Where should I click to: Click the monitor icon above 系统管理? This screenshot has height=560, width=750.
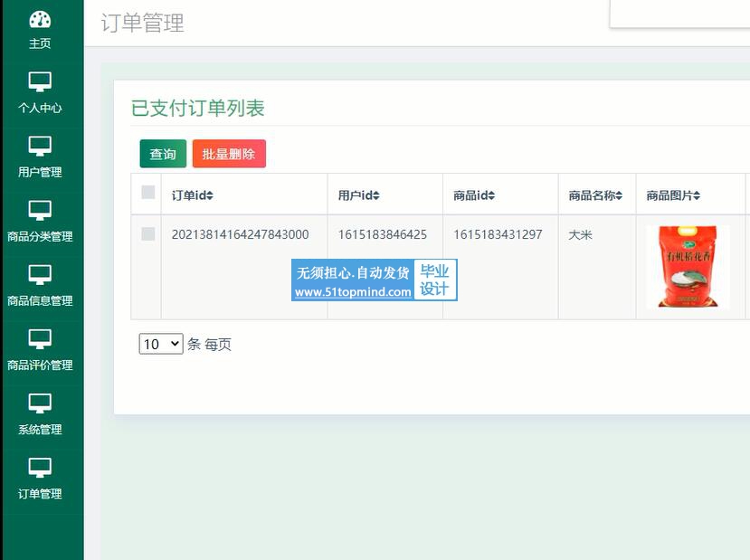pos(40,403)
